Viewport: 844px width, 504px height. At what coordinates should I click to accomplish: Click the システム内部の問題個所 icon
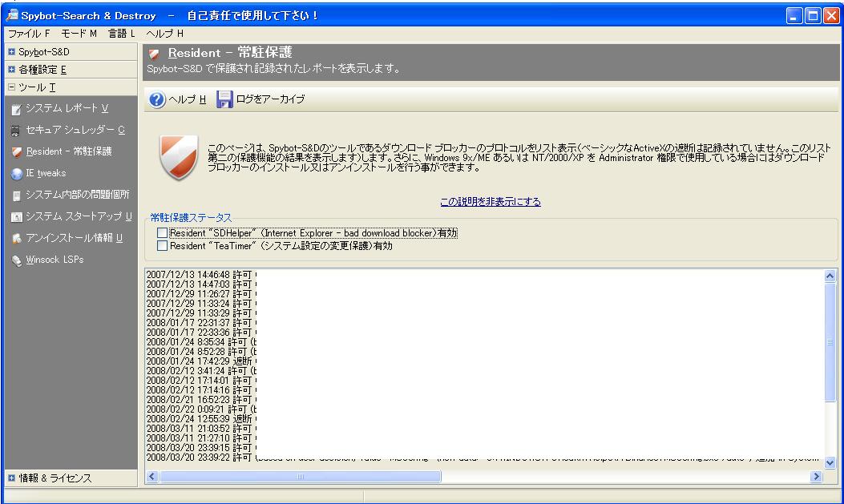(17, 196)
